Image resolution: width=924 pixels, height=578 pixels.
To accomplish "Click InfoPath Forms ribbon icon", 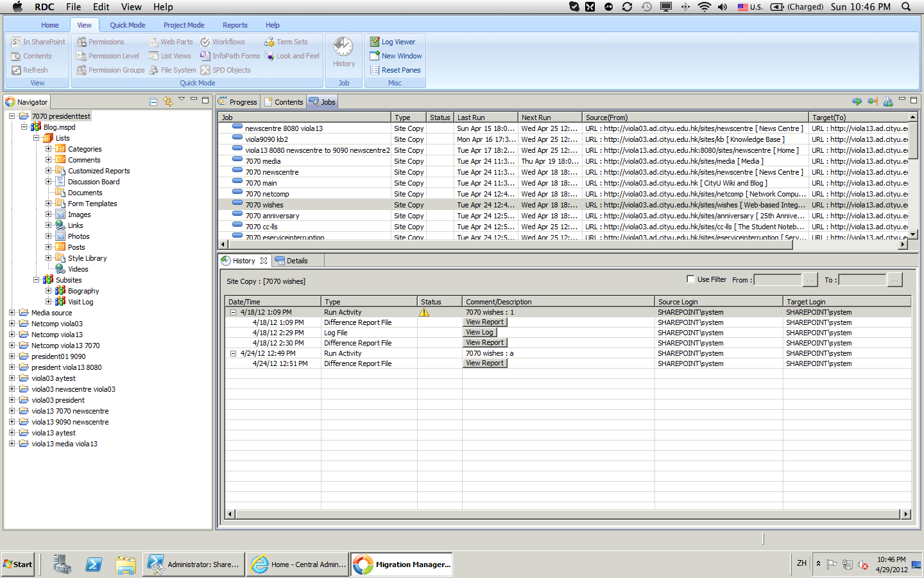I will 205,56.
